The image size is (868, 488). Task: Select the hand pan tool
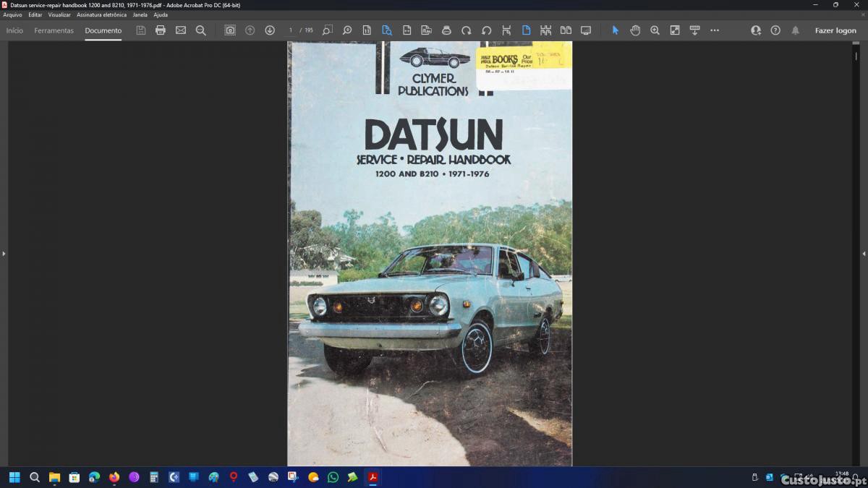click(x=635, y=30)
